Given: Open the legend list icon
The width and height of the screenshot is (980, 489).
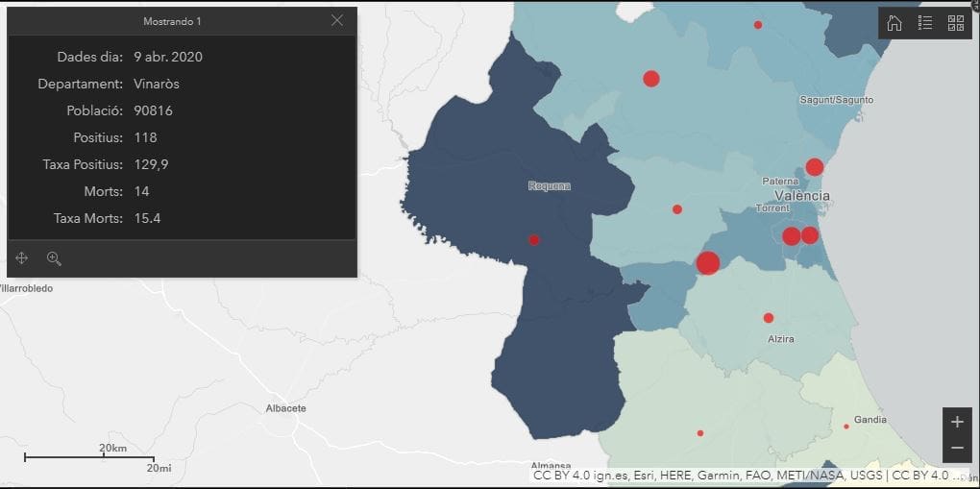Looking at the screenshot, I should [925, 23].
